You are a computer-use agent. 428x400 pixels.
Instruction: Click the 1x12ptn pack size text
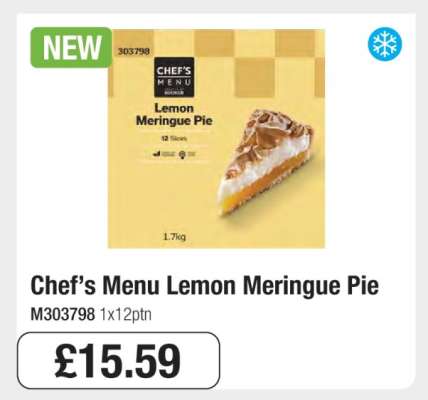(x=126, y=315)
